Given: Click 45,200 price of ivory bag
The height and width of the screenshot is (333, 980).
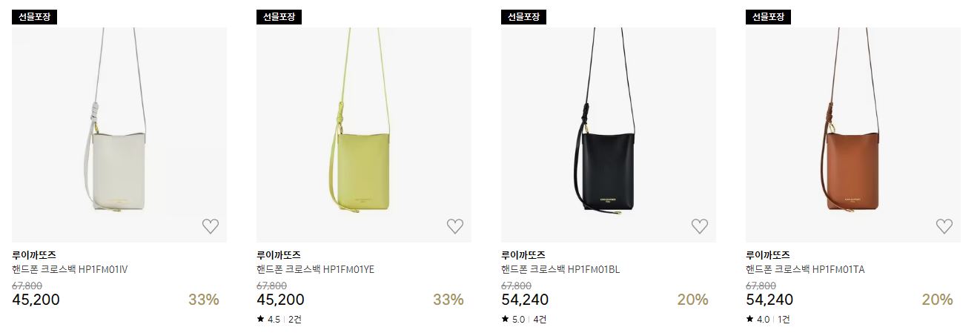Looking at the screenshot, I should (x=36, y=300).
